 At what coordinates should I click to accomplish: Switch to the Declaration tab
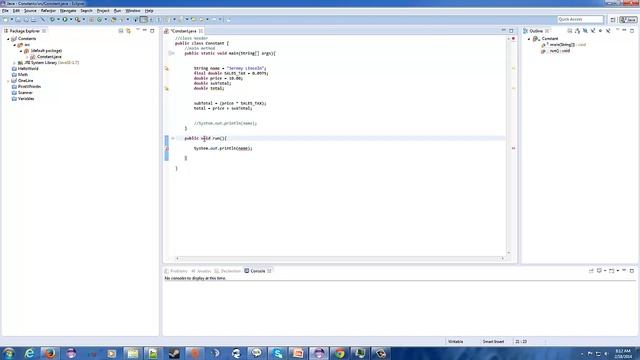[x=228, y=271]
